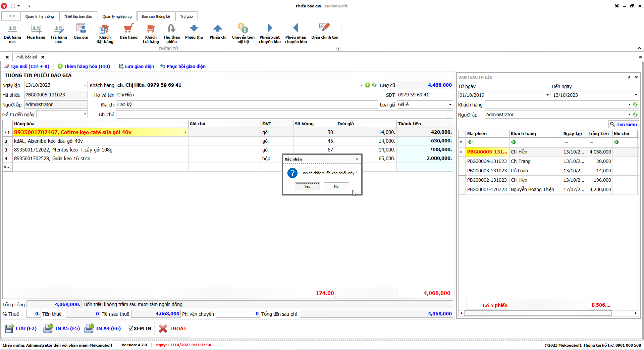
Task: Switch to Báo cáo thống kê tab
Action: tap(156, 16)
